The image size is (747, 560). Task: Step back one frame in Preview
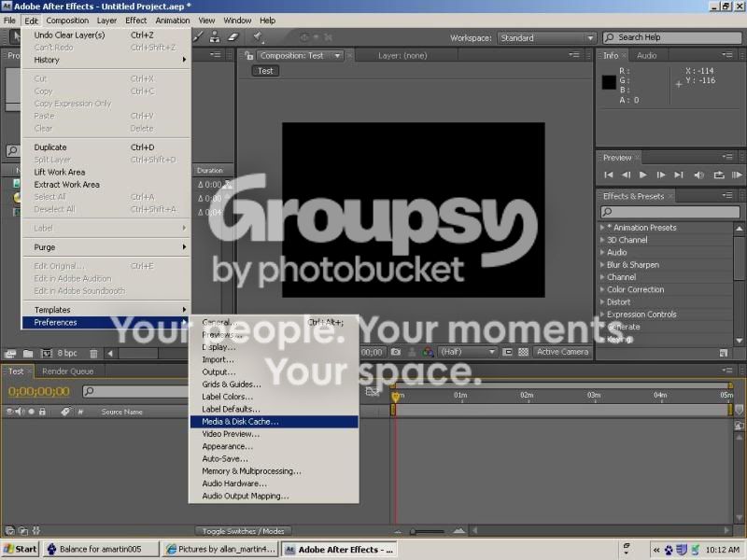tap(626, 175)
